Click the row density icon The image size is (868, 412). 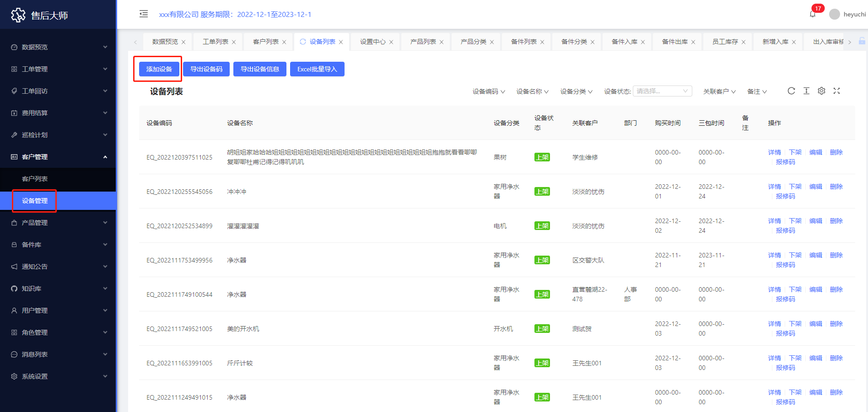806,91
